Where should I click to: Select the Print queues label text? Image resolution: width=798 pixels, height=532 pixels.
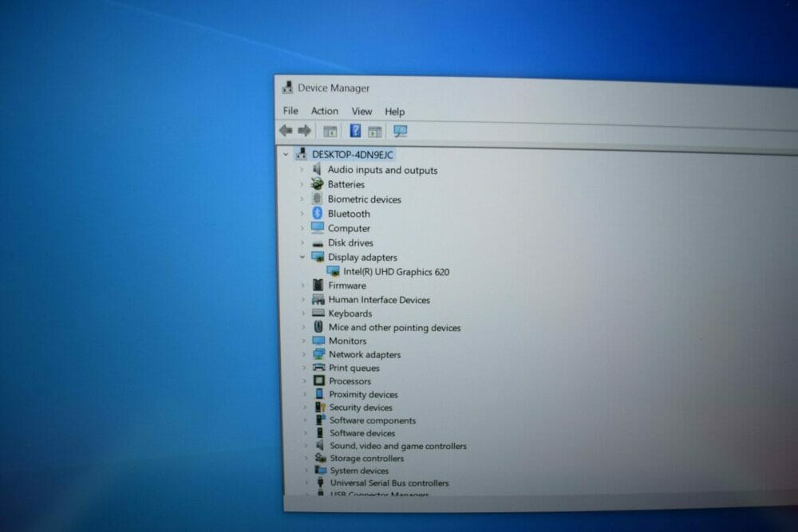[x=354, y=368]
